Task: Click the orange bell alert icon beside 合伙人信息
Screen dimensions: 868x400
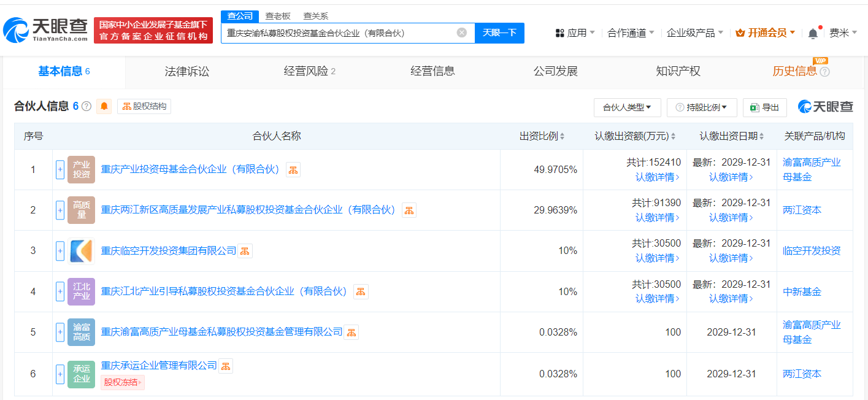Action: pyautogui.click(x=104, y=106)
